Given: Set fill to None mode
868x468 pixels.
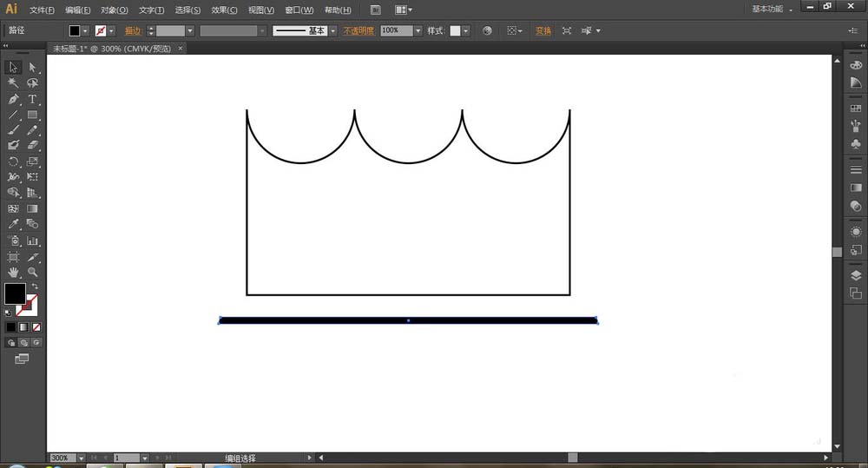Looking at the screenshot, I should (x=36, y=327).
